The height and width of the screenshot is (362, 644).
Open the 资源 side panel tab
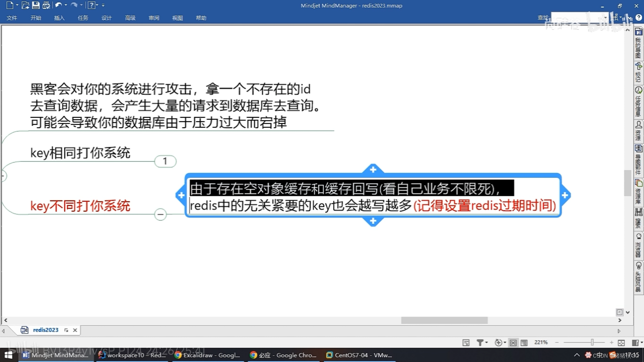(x=638, y=131)
